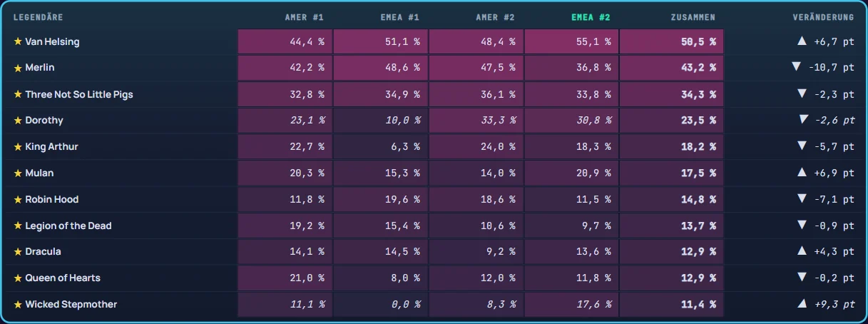Open the Dorothy row name
Viewport: 868px width, 324px height.
44,121
